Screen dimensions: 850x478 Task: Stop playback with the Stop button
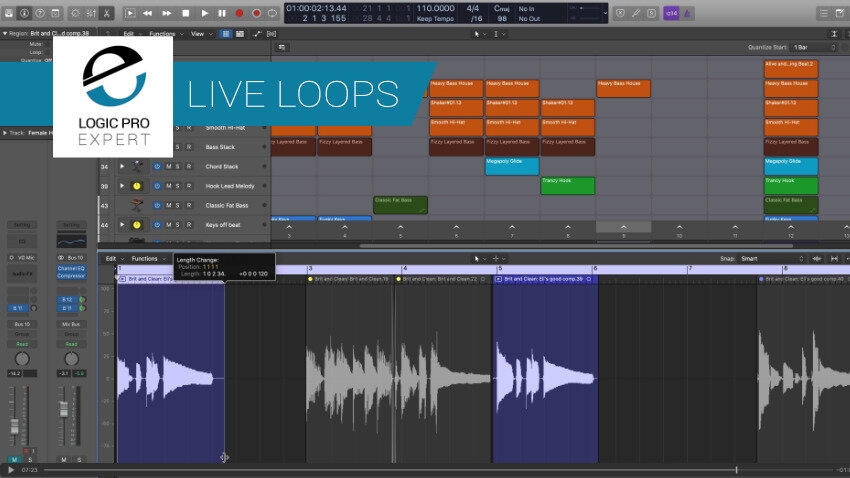coord(185,13)
